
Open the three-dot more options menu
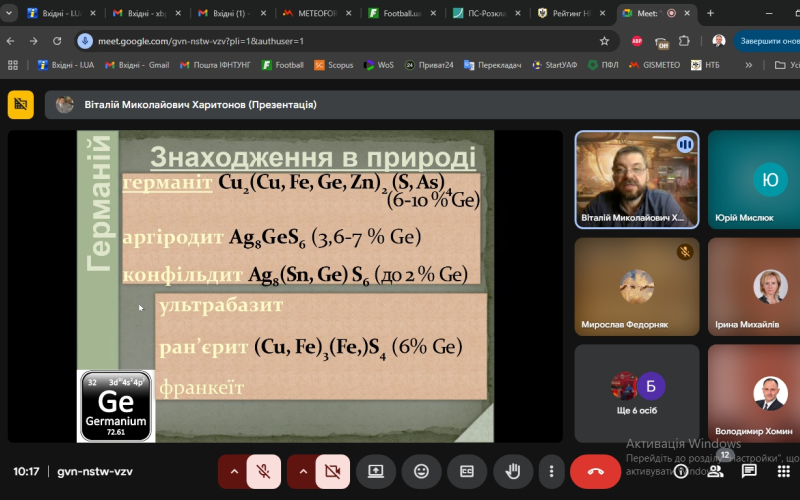[x=551, y=471]
